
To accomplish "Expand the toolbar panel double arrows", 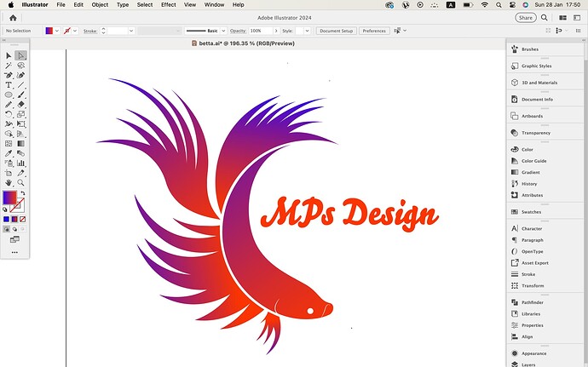I will point(3,40).
